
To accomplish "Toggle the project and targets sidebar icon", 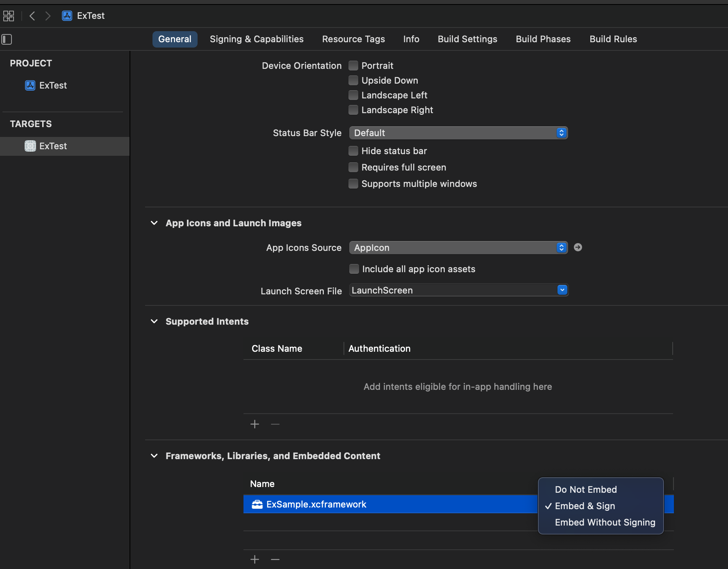I will coord(7,39).
